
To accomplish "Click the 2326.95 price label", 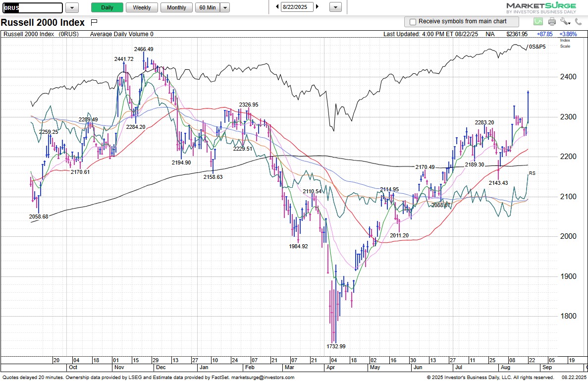I will pos(249,105).
